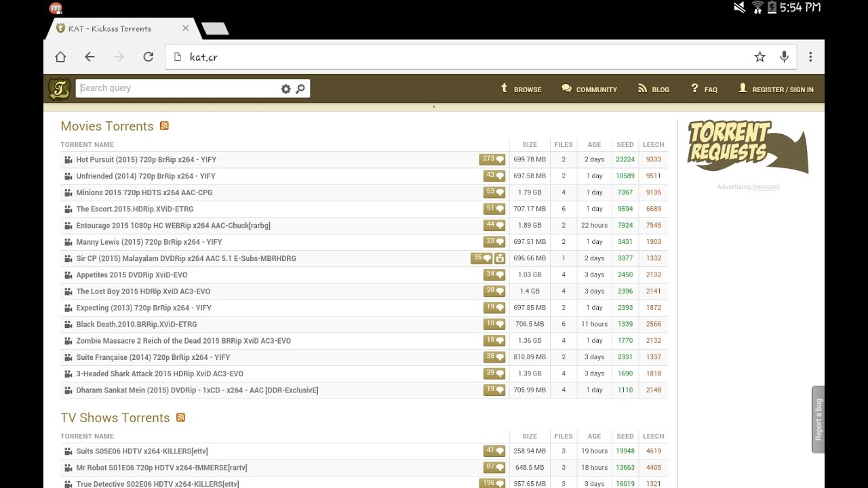Screen dimensions: 868x488
Task: Tap the microphone voice search icon
Action: 784,57
